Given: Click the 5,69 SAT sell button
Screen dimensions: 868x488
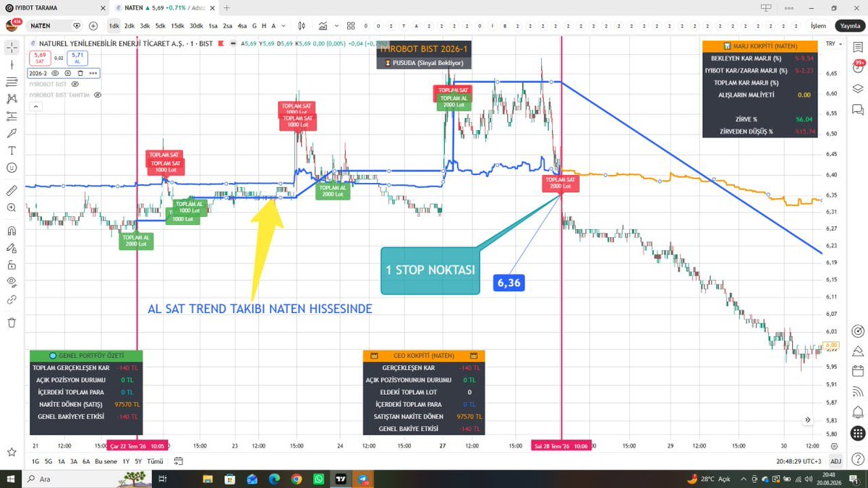Looking at the screenshot, I should [x=39, y=57].
